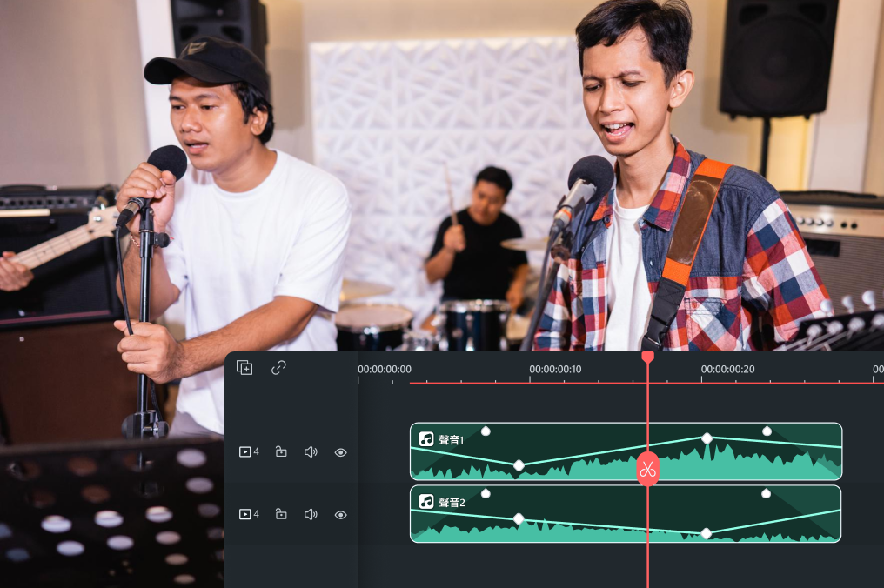Hide the first track with eye icon
Viewport: 884px width, 588px height.
(x=340, y=452)
